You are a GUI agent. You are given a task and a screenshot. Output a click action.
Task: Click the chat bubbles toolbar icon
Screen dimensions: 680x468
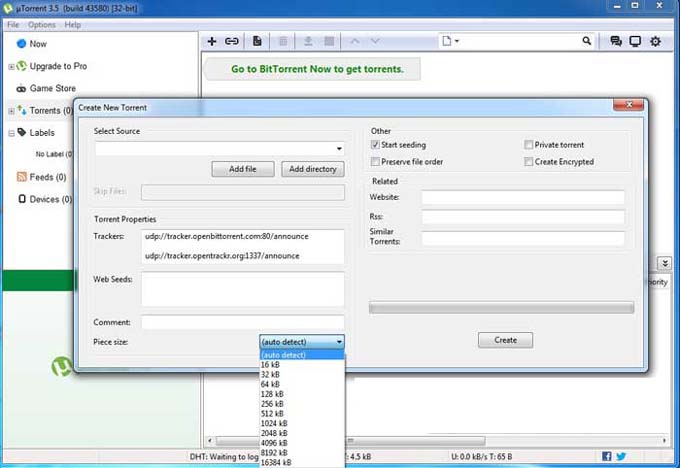click(x=615, y=41)
